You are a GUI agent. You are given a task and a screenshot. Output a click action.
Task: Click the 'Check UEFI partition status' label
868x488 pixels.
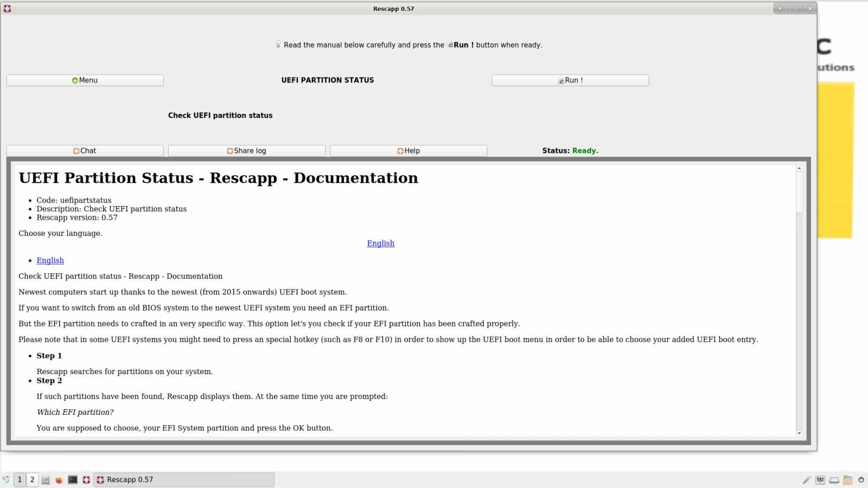coord(220,115)
